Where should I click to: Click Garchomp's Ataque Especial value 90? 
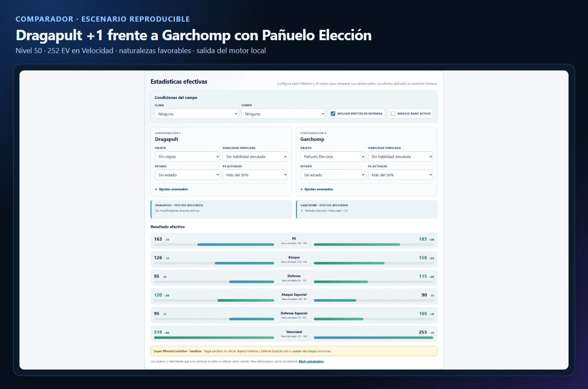pyautogui.click(x=424, y=295)
